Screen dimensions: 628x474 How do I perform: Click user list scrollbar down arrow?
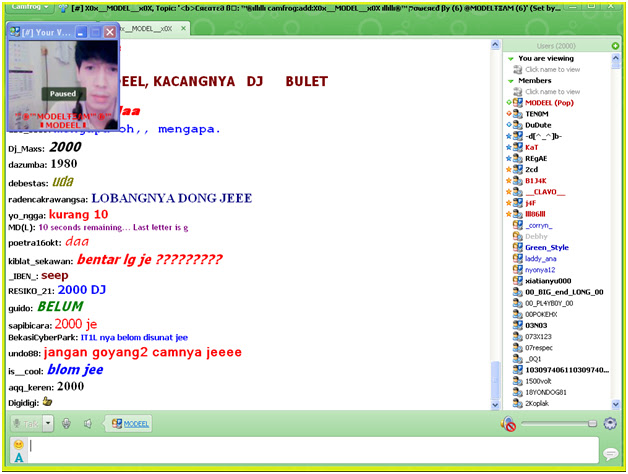(616, 405)
